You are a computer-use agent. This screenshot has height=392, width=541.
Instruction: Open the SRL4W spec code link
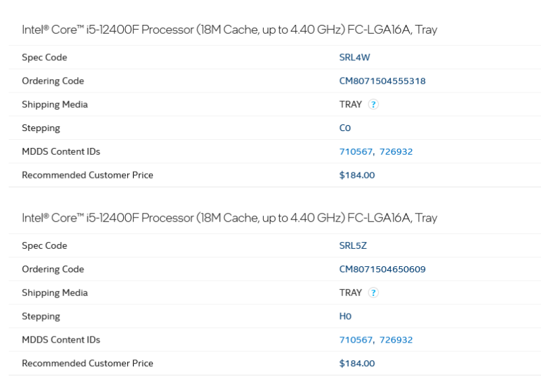[354, 57]
